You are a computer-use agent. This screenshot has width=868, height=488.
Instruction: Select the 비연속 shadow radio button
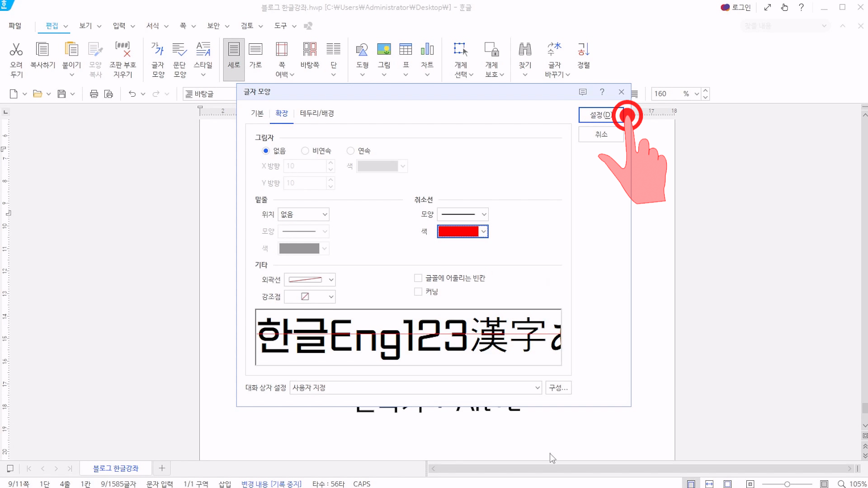(305, 151)
